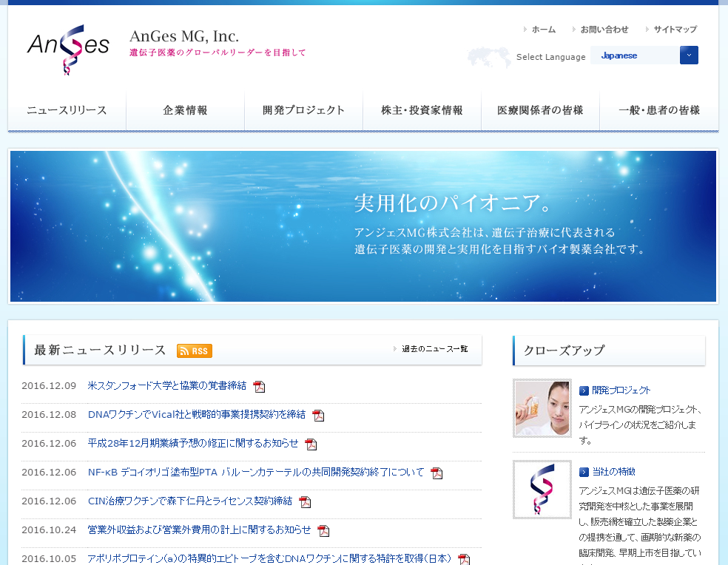View 過去のニュース一覧 link
This screenshot has width=728, height=565.
pyautogui.click(x=435, y=348)
